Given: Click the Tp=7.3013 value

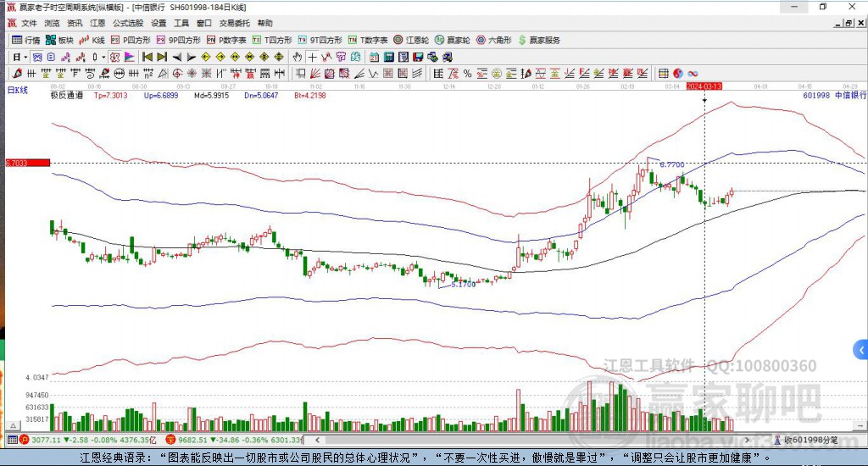Looking at the screenshot, I should pos(111,95).
